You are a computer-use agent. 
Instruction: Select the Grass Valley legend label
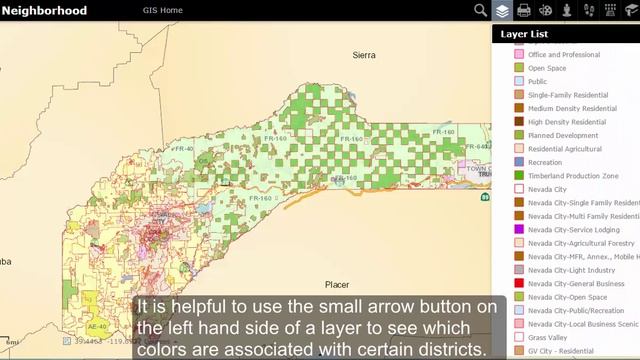pos(547,338)
